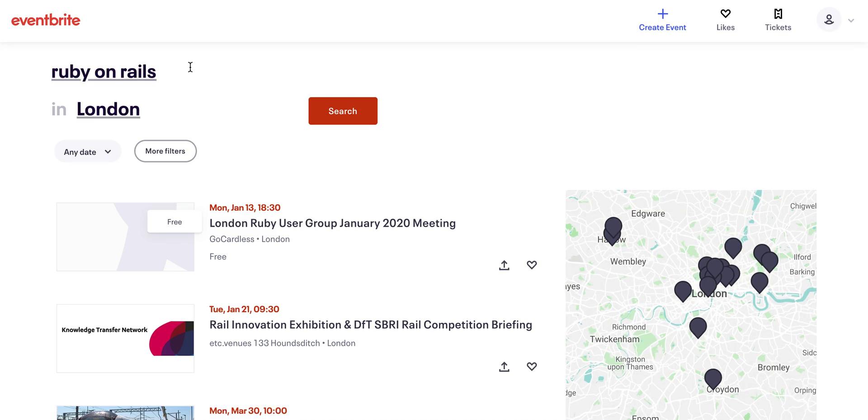
Task: Edit the London location field
Action: tap(108, 109)
